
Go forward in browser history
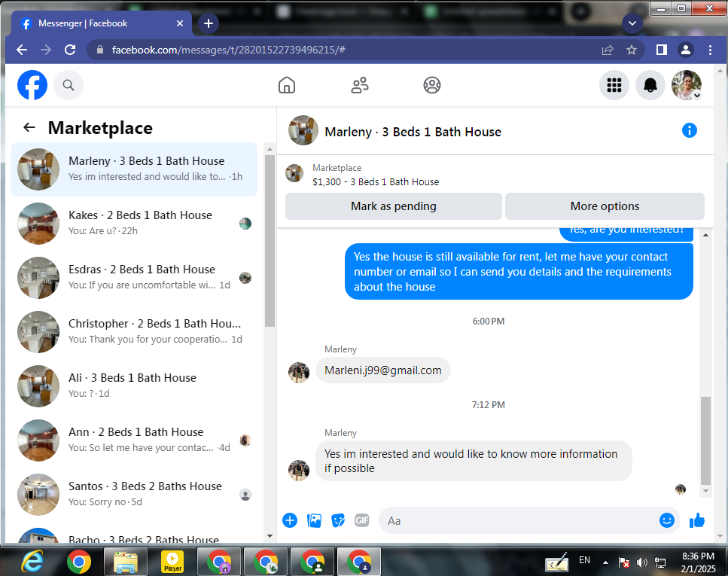click(45, 50)
